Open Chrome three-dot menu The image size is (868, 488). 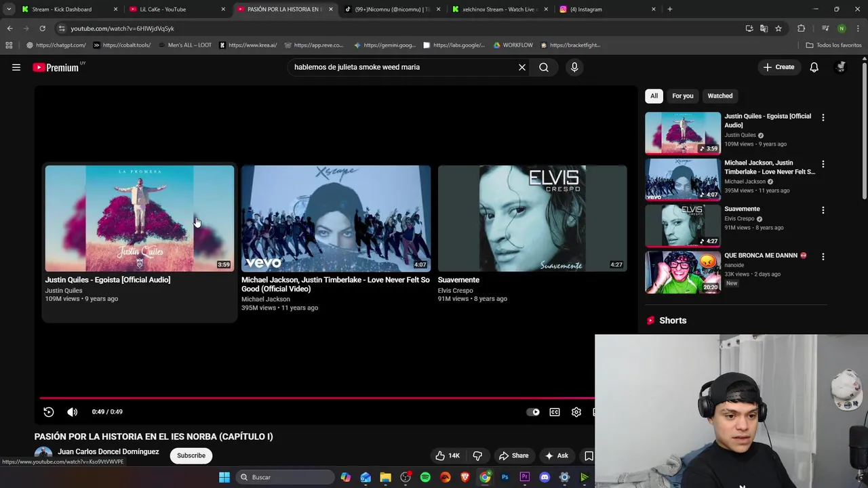click(859, 28)
